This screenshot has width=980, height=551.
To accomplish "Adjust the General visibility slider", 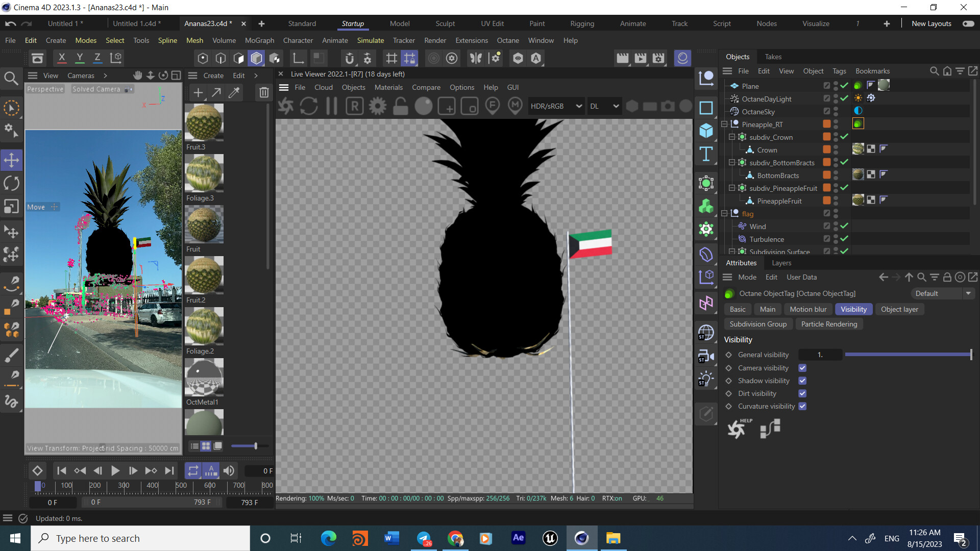I will tap(908, 355).
